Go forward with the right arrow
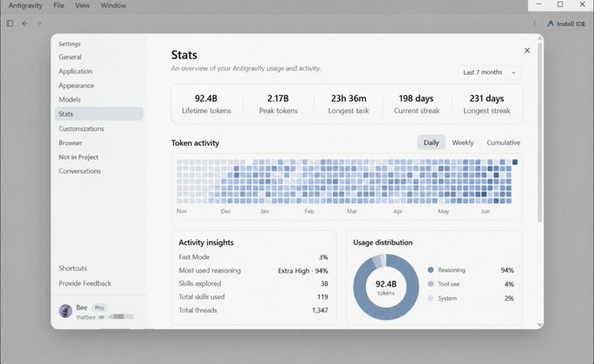The height and width of the screenshot is (364, 594). coord(38,24)
